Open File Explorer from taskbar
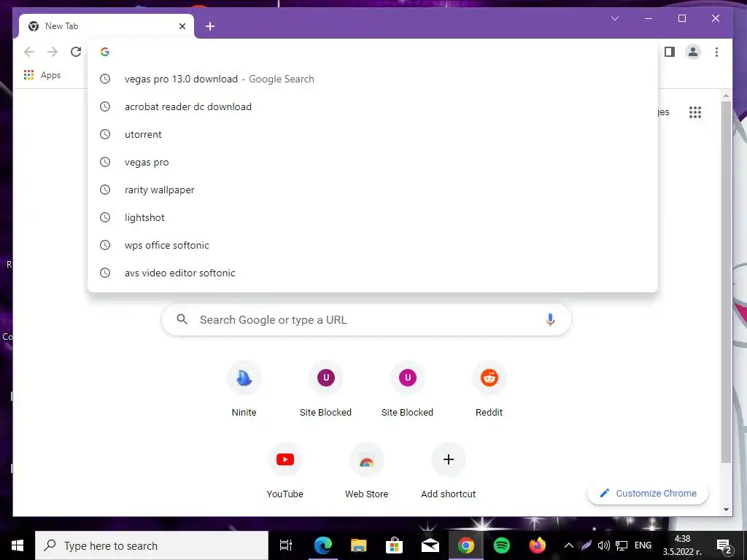Screen dimensions: 747x560 coord(359,545)
